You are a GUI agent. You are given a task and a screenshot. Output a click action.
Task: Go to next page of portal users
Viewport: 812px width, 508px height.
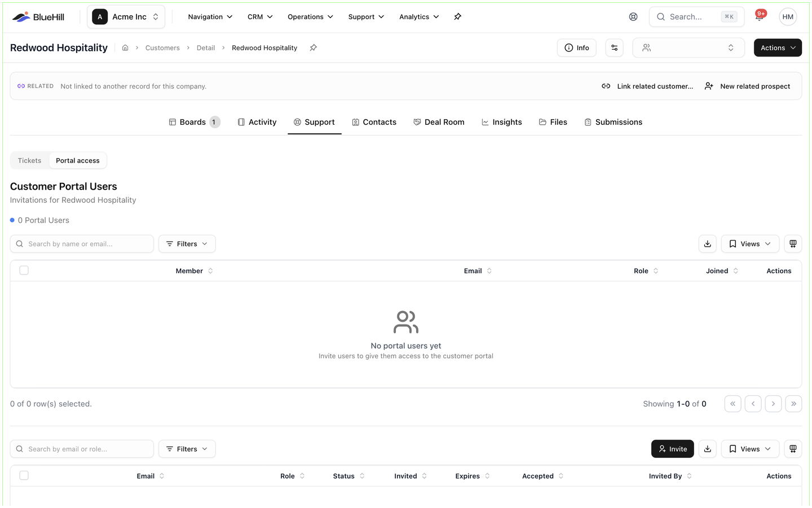click(x=773, y=404)
